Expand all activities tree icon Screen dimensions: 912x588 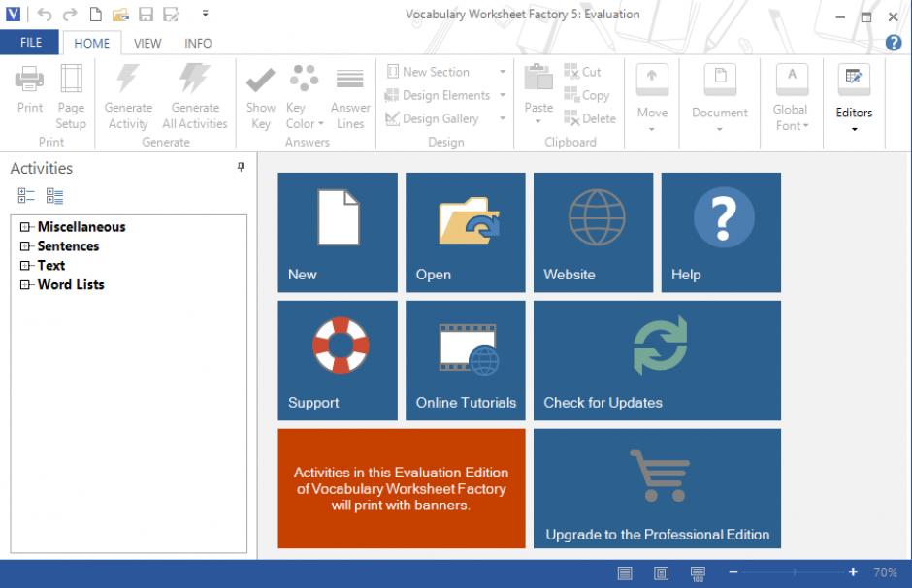point(54,196)
